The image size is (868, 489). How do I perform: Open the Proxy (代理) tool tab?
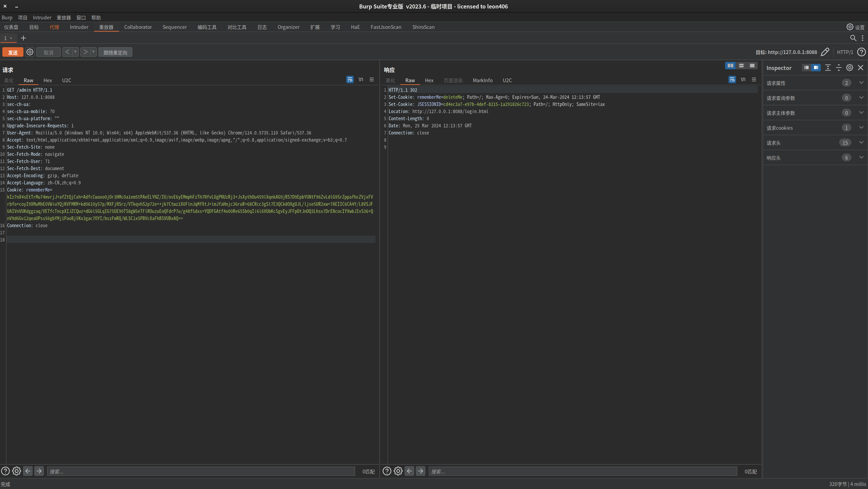(x=54, y=27)
